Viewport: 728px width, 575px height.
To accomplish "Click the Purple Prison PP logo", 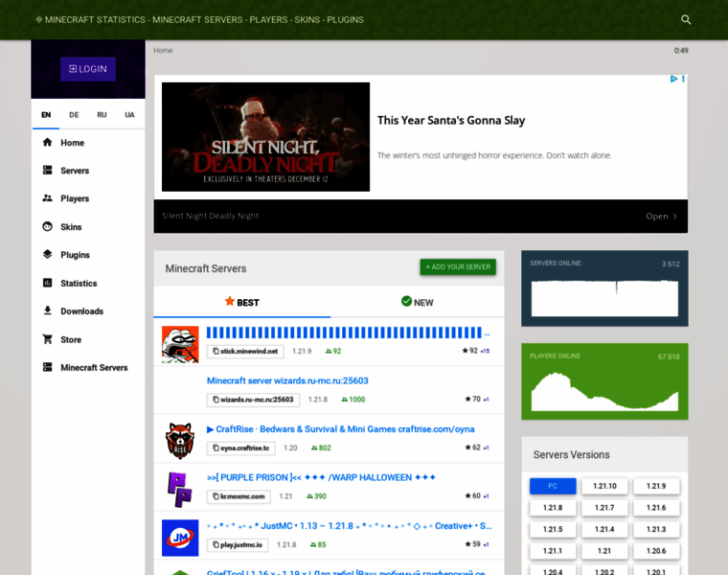I will (x=180, y=490).
